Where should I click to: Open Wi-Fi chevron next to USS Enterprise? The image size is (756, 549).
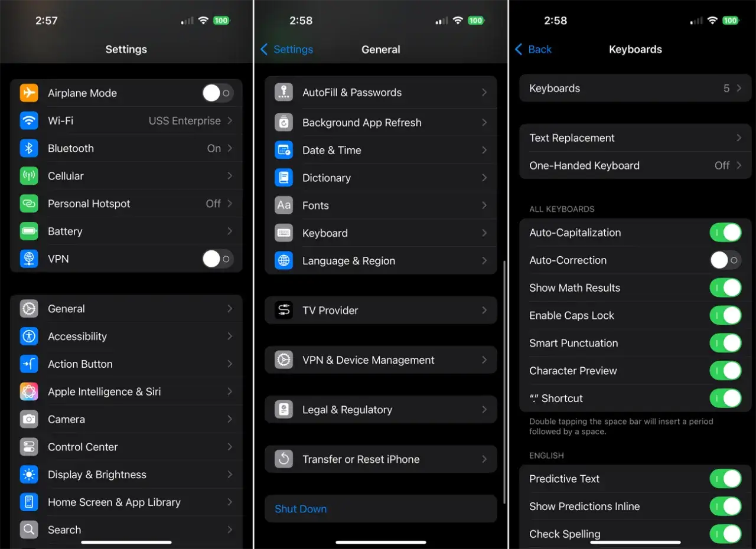(230, 120)
